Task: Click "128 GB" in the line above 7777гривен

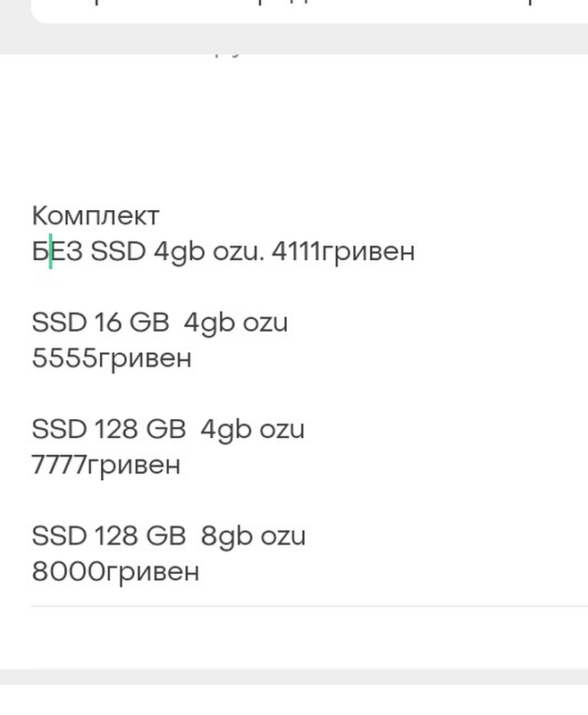Action: click(138, 429)
